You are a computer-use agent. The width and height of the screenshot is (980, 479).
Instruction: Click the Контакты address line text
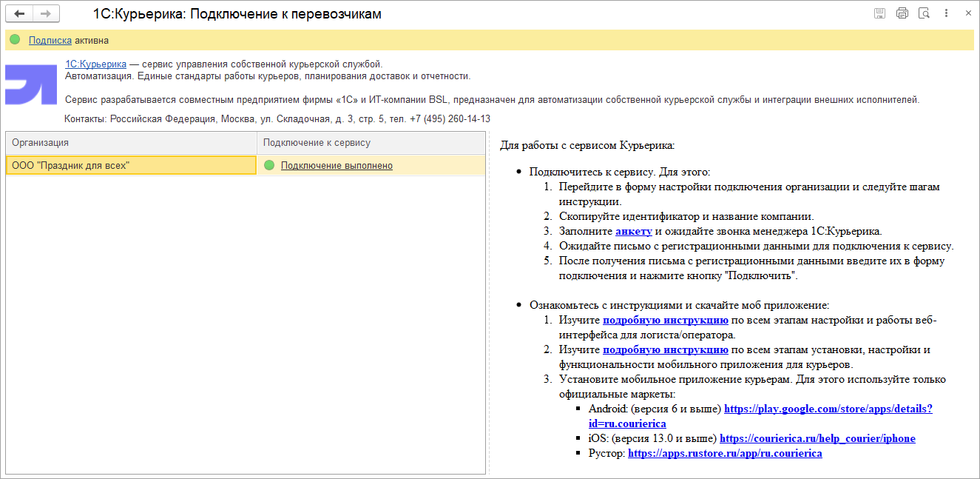(277, 118)
